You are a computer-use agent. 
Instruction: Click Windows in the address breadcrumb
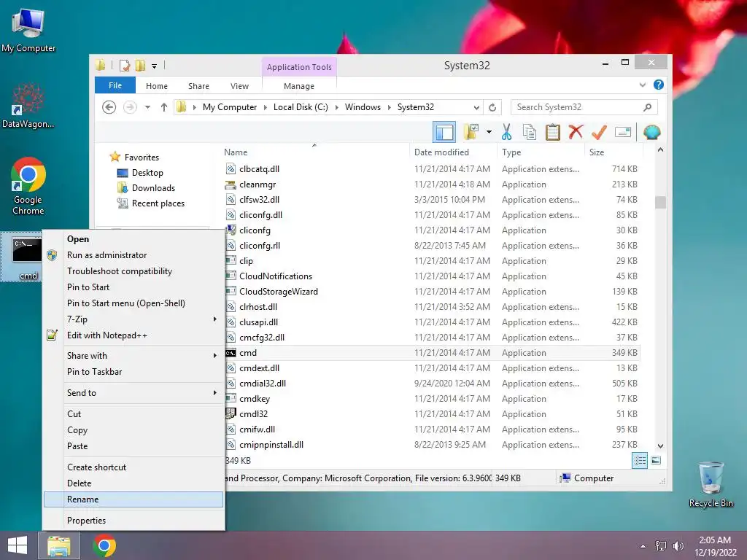363,107
